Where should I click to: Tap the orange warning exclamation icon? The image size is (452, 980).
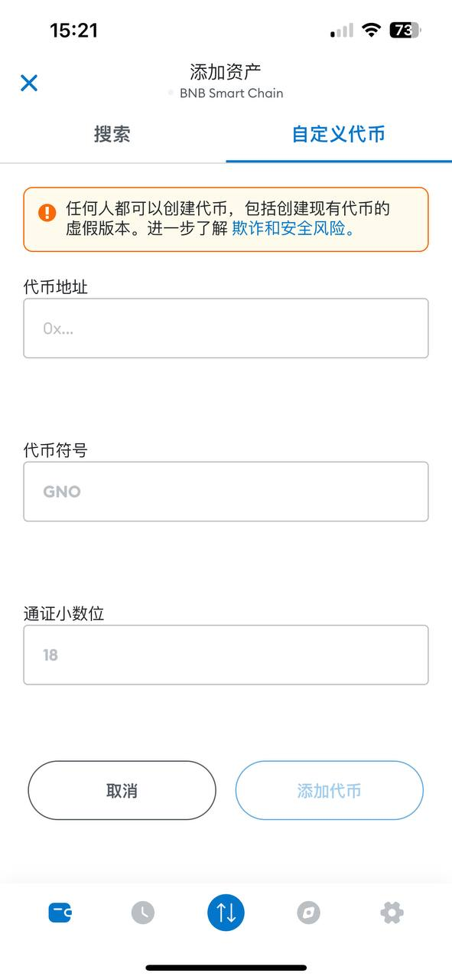47,212
